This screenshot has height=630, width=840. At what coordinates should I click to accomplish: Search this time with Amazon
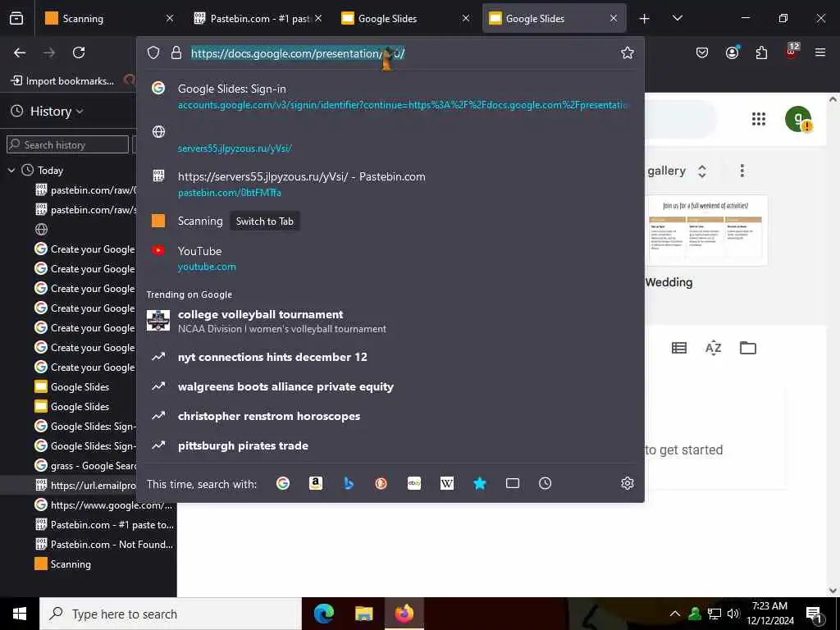click(316, 484)
